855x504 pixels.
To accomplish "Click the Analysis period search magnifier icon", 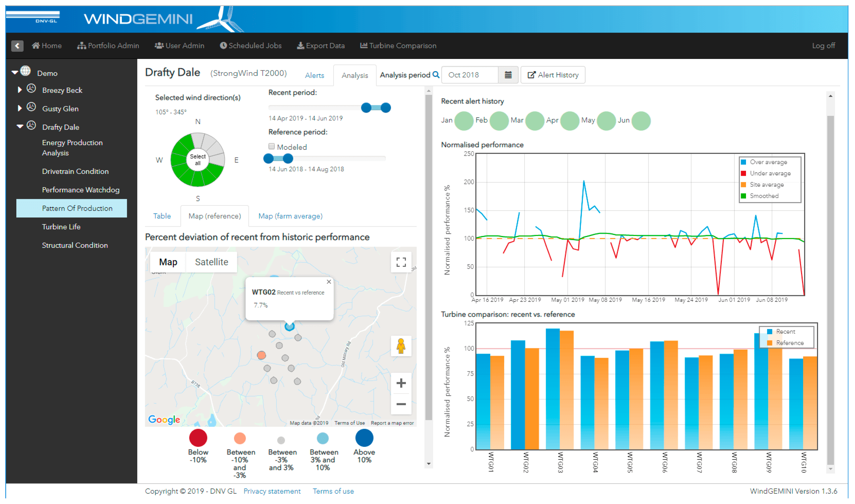I will (x=436, y=75).
